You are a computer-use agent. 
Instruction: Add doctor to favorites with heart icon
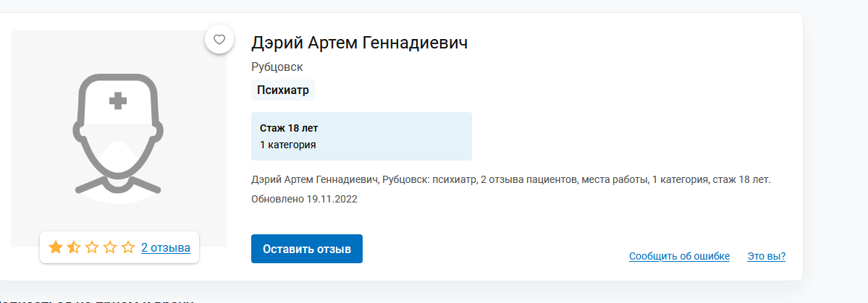pos(219,40)
